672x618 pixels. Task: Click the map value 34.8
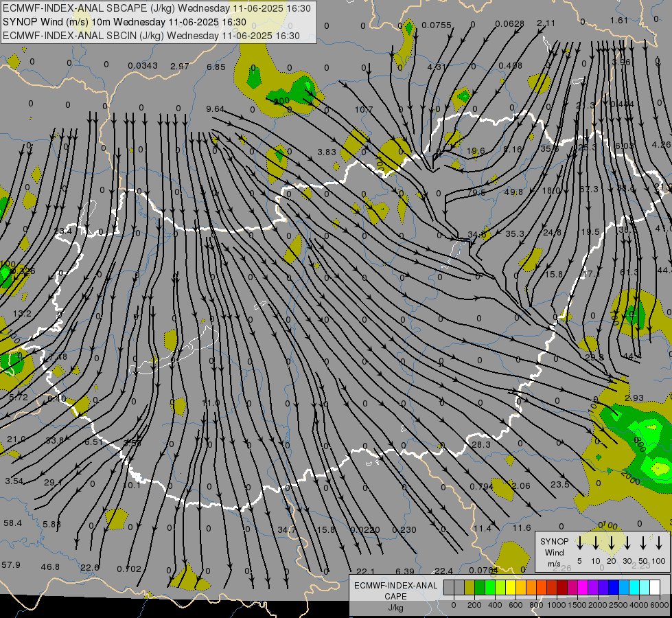476,235
